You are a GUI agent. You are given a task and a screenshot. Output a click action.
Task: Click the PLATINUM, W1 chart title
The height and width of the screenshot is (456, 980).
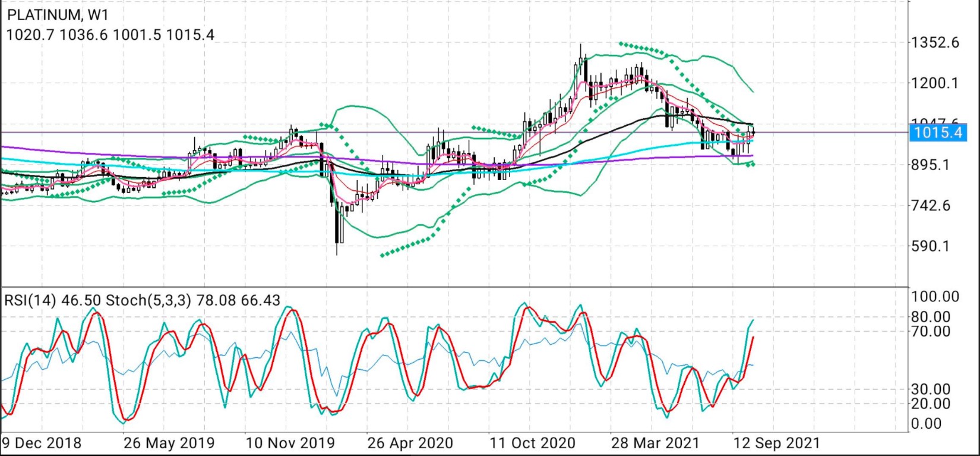58,14
